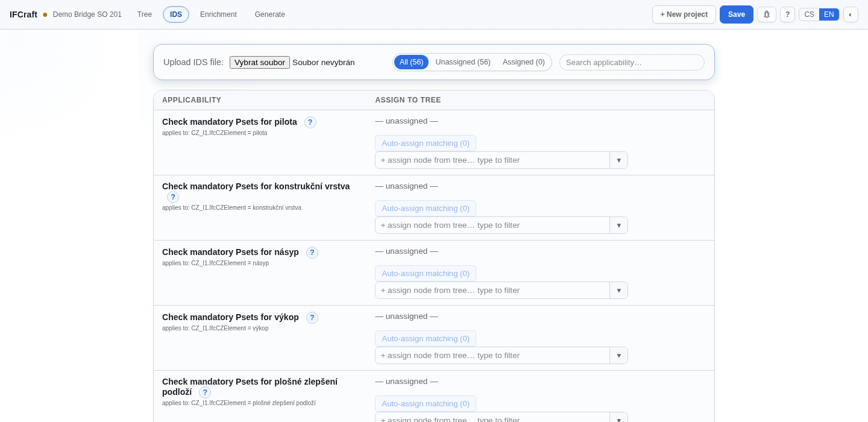Switch language to EN
The image size is (868, 422).
click(x=829, y=14)
